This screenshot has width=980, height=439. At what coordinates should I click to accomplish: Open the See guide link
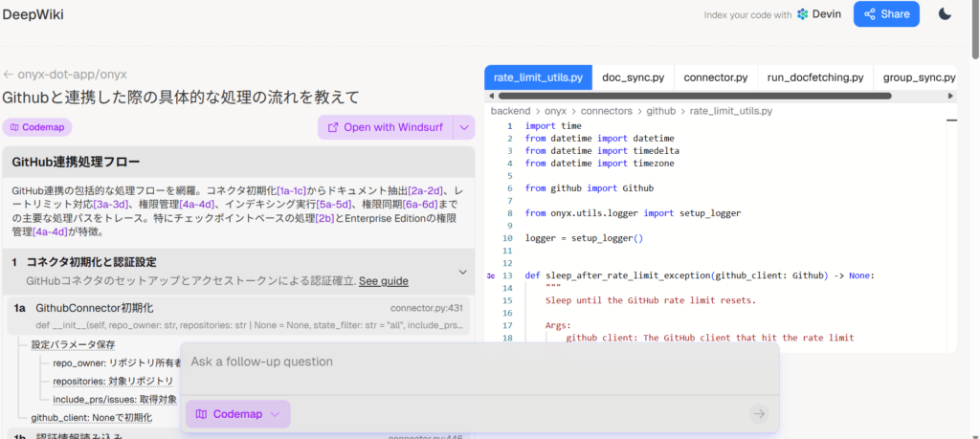point(383,281)
